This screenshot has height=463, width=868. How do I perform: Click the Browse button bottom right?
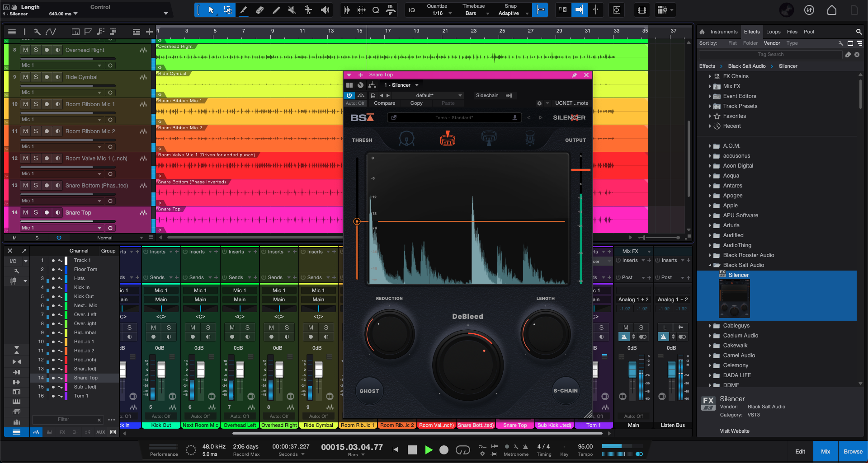[853, 451]
